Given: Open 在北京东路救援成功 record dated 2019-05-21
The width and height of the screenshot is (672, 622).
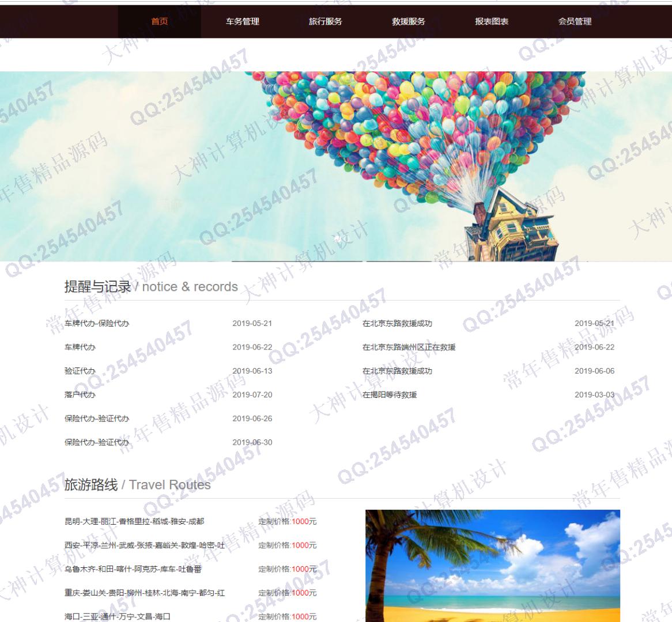Looking at the screenshot, I should click(397, 324).
